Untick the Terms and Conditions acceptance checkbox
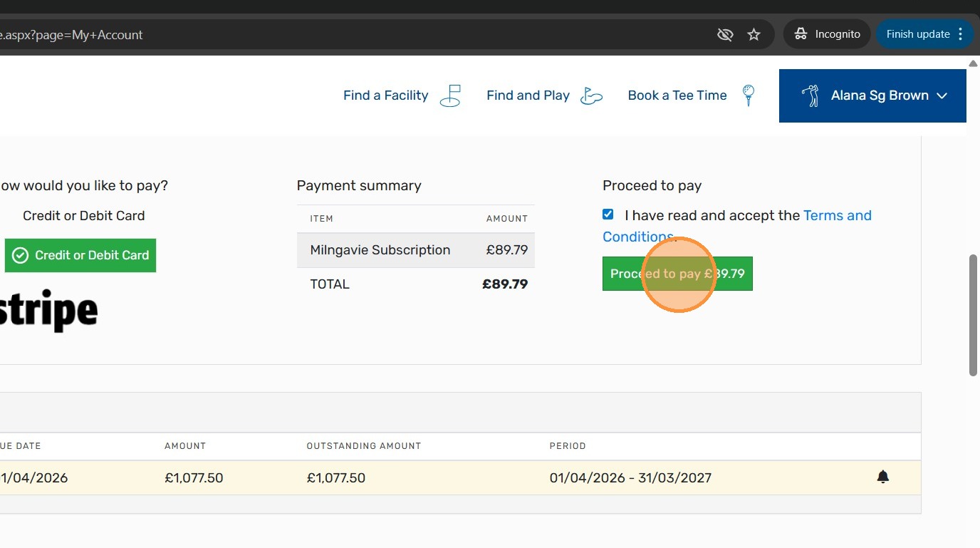Viewport: 980px width, 548px height. click(608, 214)
